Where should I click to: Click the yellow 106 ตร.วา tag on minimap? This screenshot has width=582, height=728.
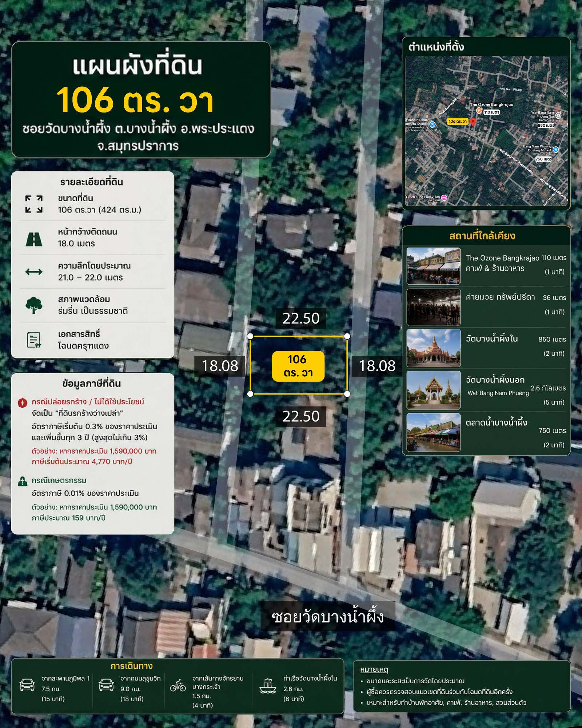(x=458, y=122)
